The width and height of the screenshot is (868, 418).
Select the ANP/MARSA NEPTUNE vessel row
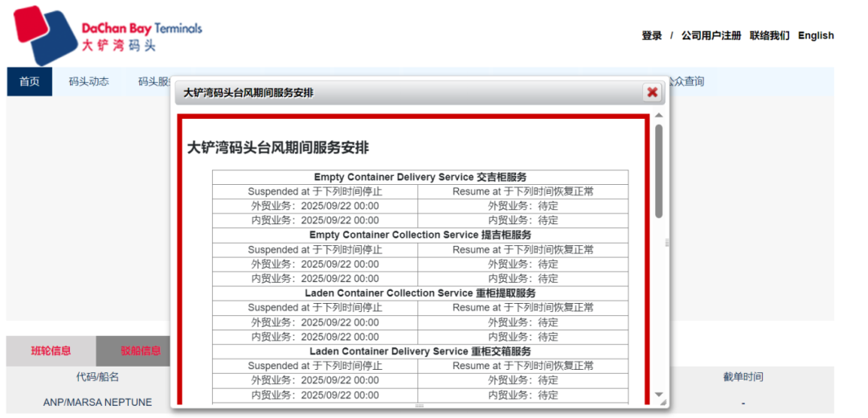tap(97, 402)
